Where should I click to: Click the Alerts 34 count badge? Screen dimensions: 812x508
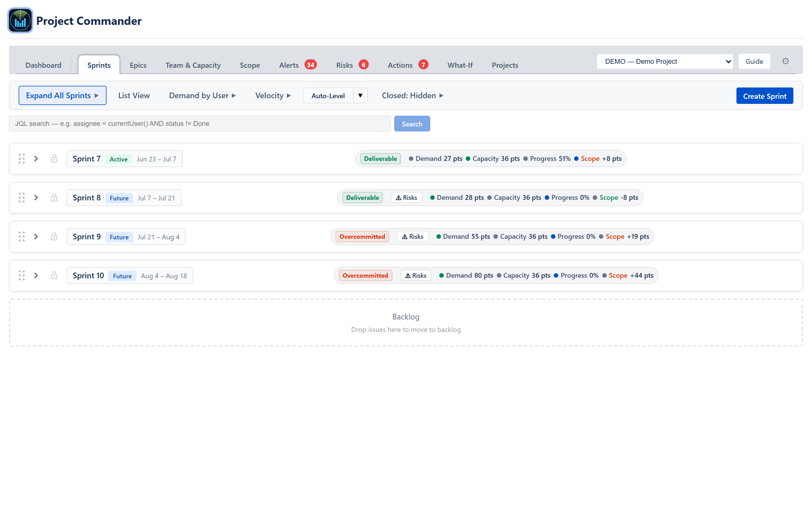coord(311,65)
